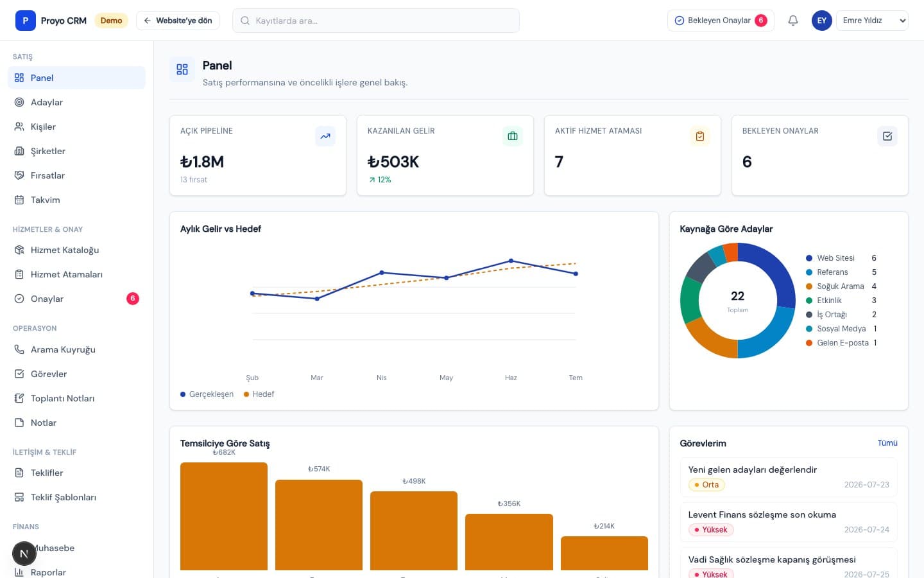
Task: Click the Web Sitesi legend color dot
Action: 809,258
